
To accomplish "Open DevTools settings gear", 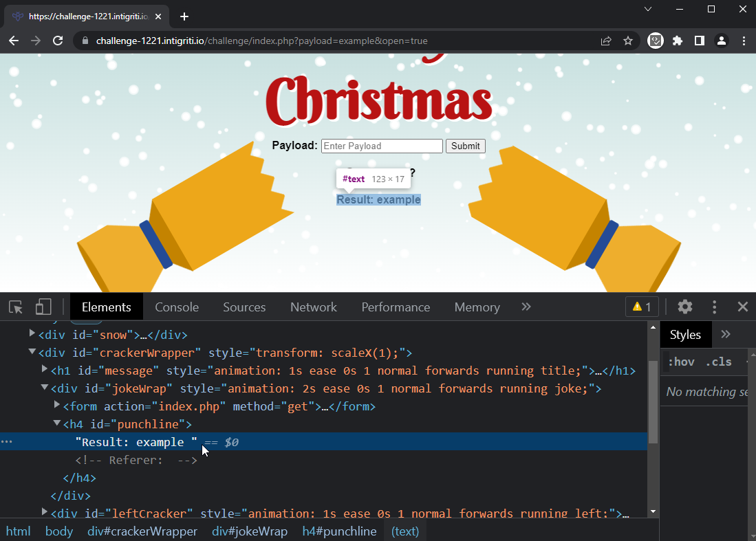I will (684, 307).
